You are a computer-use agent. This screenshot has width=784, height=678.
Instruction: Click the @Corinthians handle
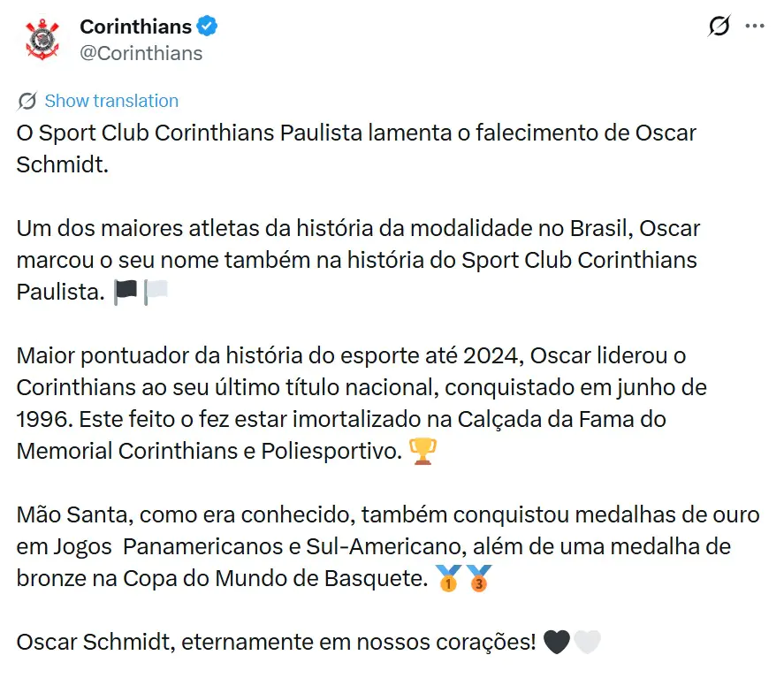pos(141,53)
